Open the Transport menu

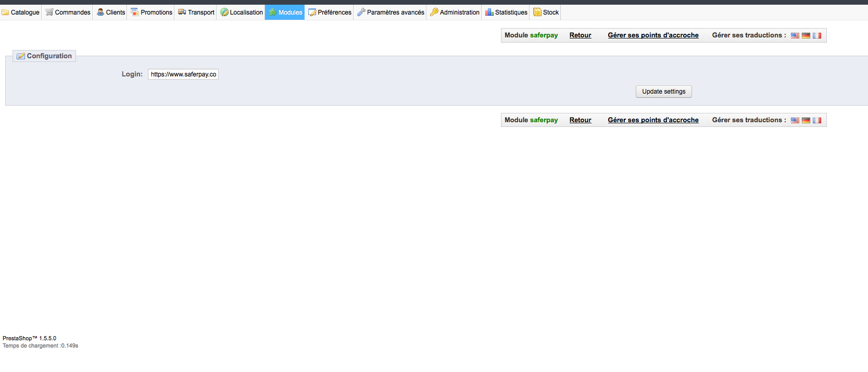[x=196, y=12]
